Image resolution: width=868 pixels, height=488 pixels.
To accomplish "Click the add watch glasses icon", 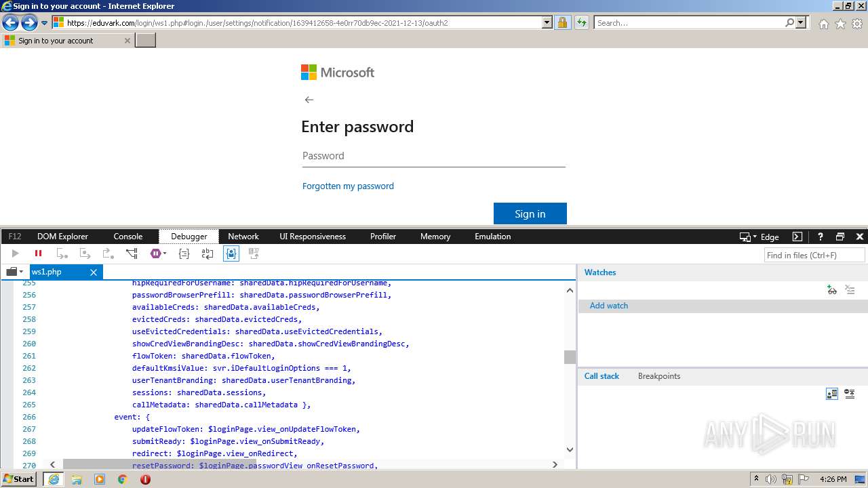I will tap(832, 290).
